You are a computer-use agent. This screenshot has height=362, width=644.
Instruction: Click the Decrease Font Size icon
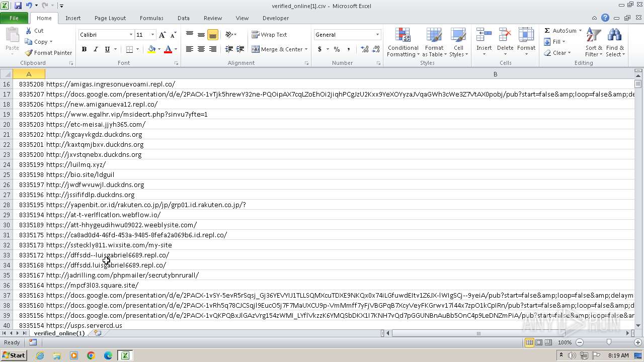173,35
